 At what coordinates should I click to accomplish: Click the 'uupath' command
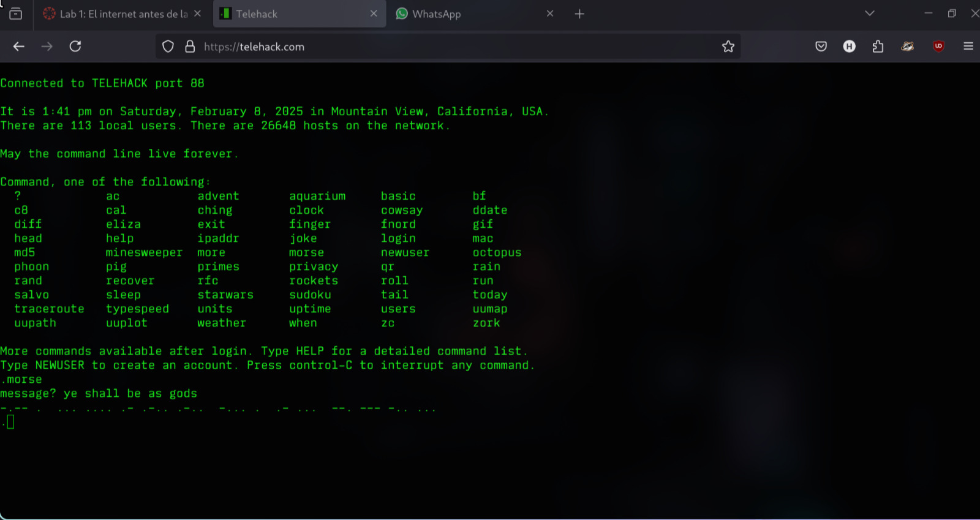[35, 323]
